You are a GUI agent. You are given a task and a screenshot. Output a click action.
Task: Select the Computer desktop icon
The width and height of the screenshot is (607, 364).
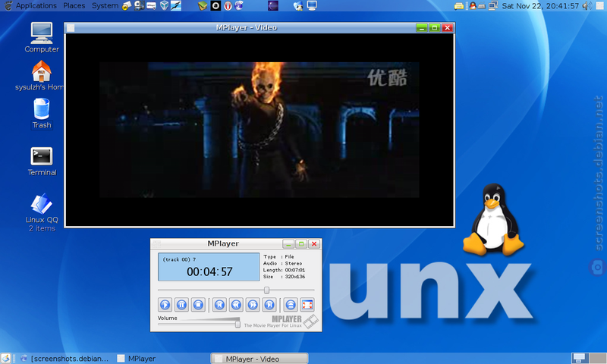click(42, 37)
